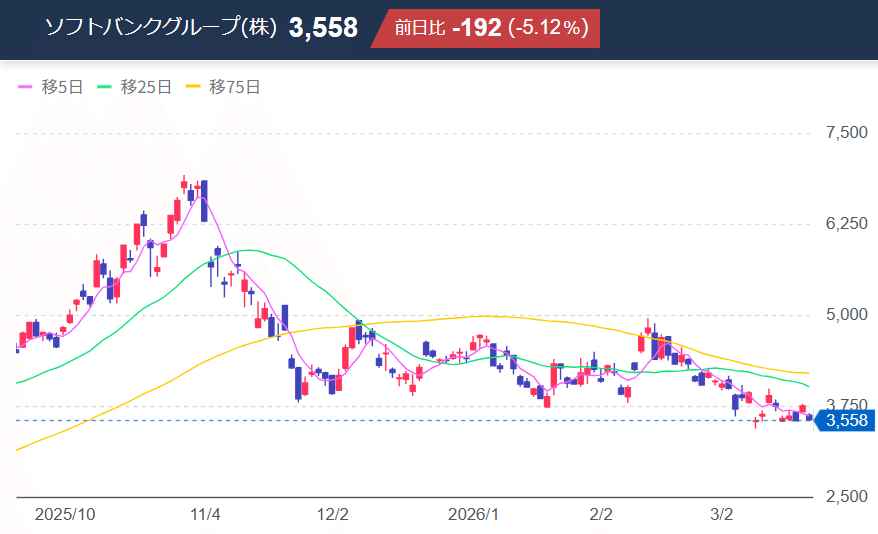Click the 2/2 date axis label
This screenshot has width=878, height=534.
601,514
